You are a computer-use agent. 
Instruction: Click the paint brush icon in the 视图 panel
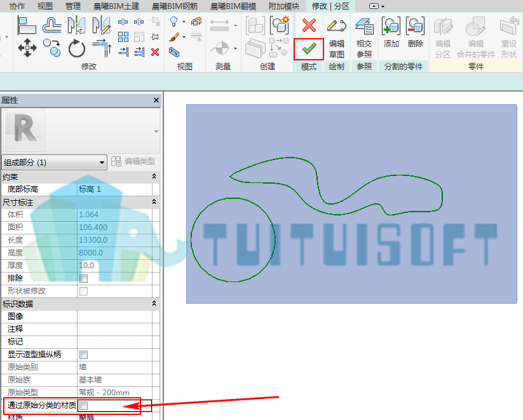point(175,37)
